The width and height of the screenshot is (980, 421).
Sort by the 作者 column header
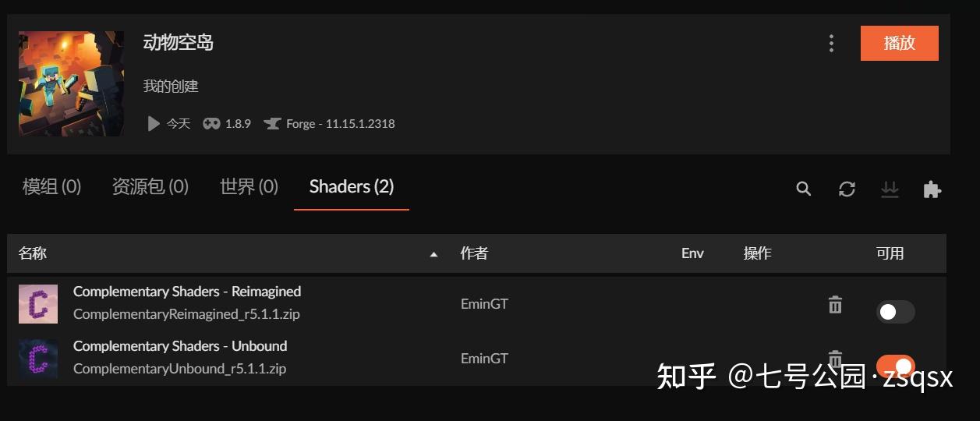tap(474, 253)
